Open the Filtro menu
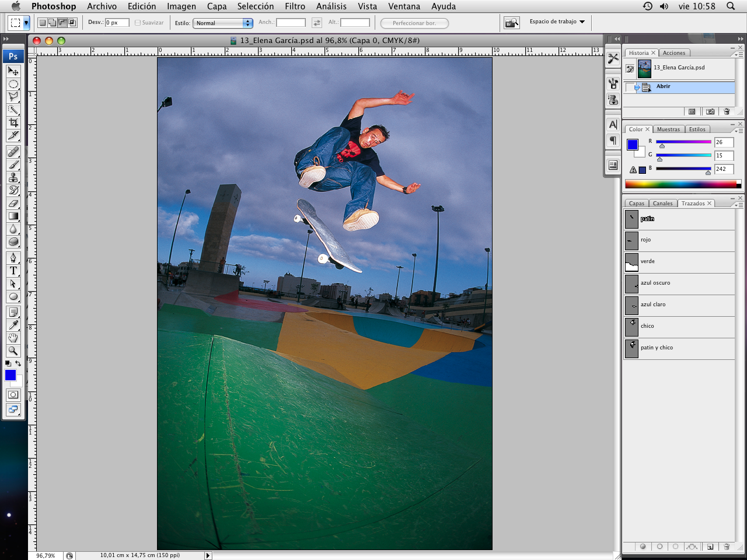Image resolution: width=747 pixels, height=560 pixels. pyautogui.click(x=295, y=6)
